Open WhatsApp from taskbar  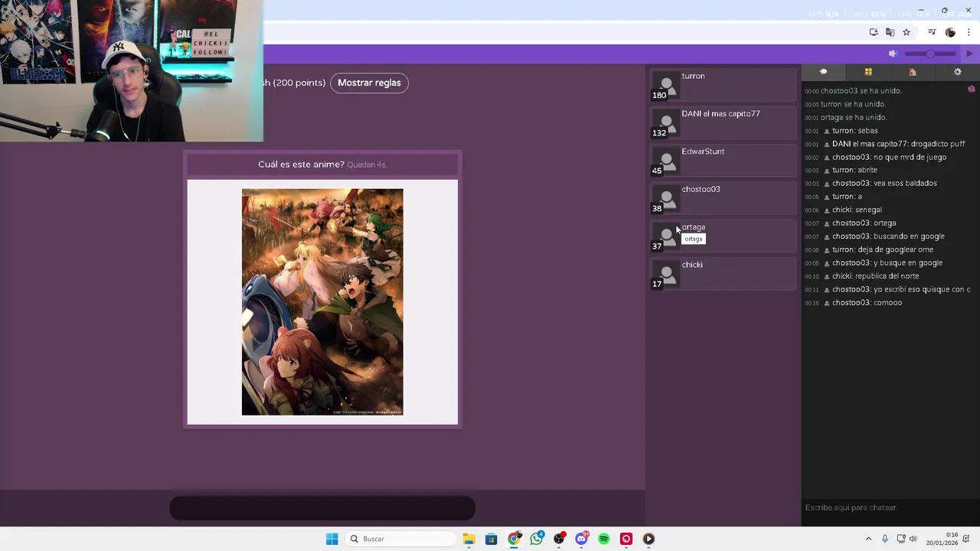537,539
